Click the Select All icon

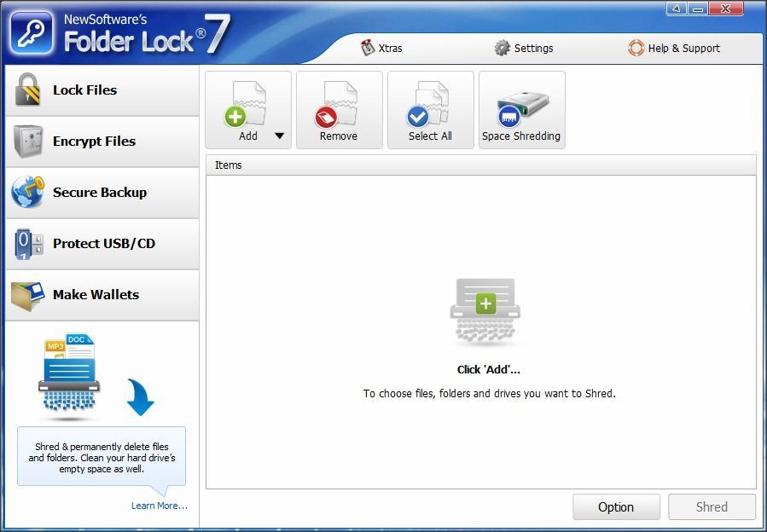tap(430, 102)
